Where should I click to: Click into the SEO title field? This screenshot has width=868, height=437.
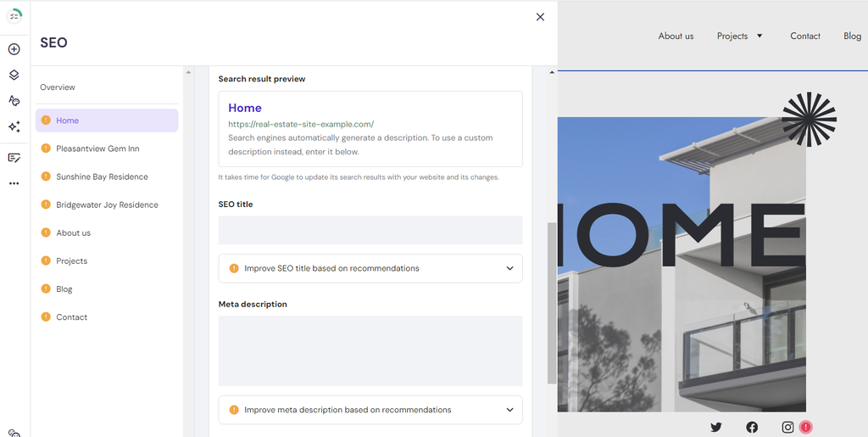(x=370, y=230)
